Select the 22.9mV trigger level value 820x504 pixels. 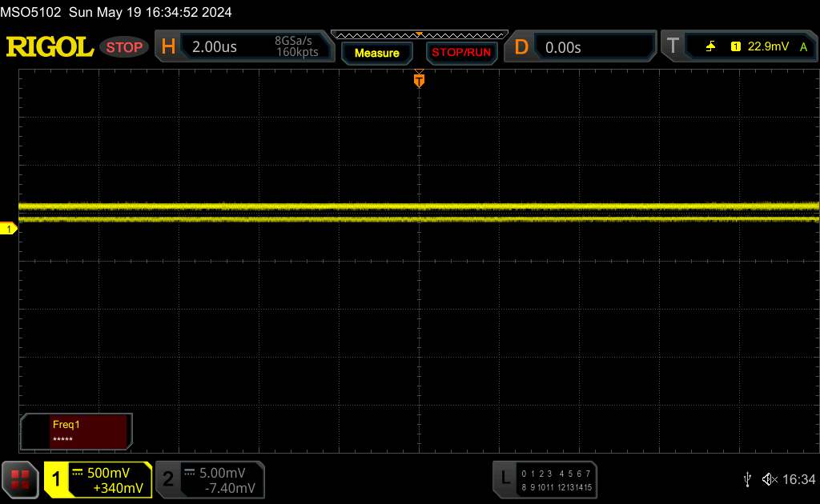(x=768, y=46)
